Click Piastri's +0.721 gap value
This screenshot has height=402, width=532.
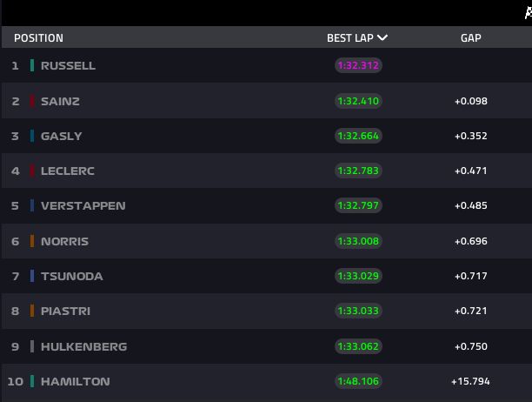pos(471,311)
